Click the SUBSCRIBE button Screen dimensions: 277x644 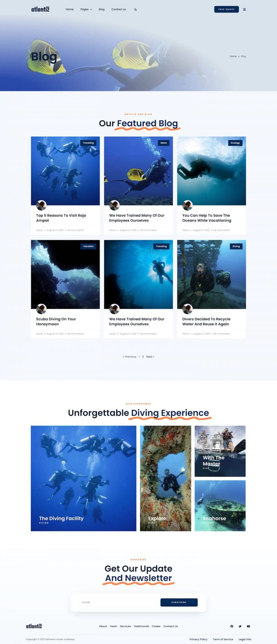[179, 602]
